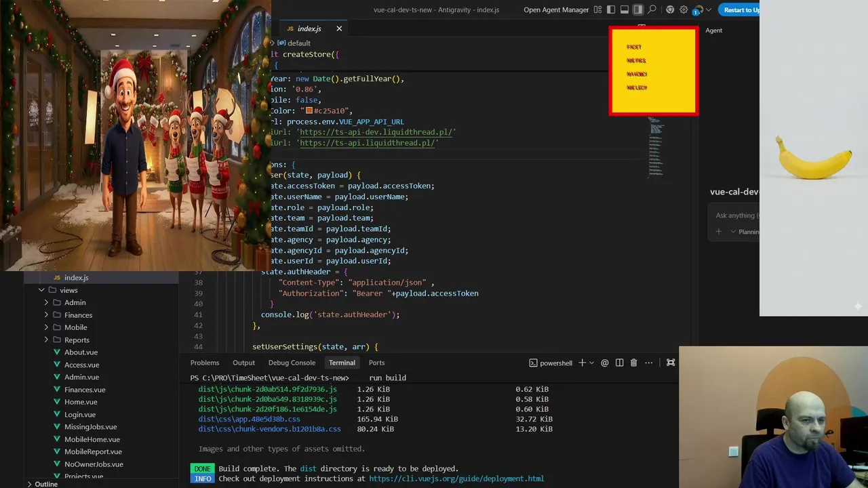Open launch profile dropdown beside new terminal
Viewport: 868px width, 488px height.
click(591, 363)
